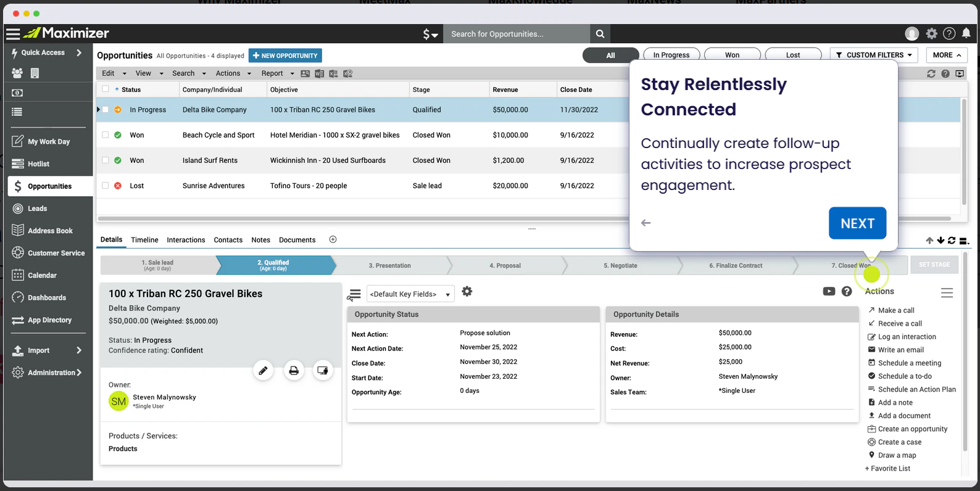Click the NEXT button in tour popup
The image size is (980, 491).
coord(857,223)
